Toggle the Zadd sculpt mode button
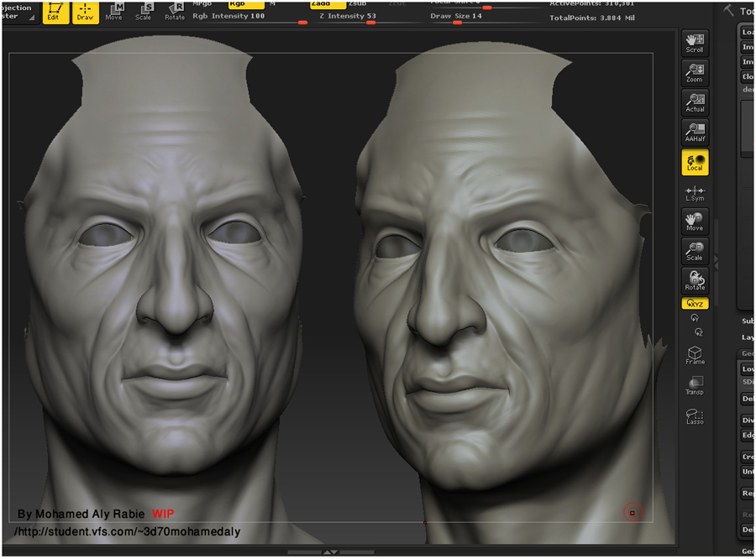756x559 pixels. click(x=328, y=4)
